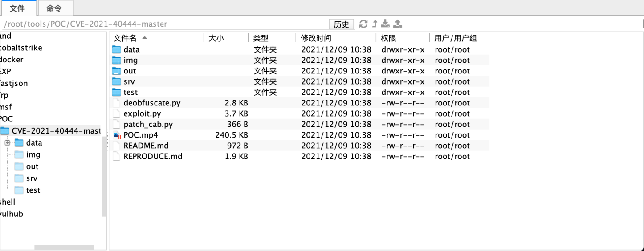Click the path field /root/tools/POC/CVE-2021-40444-master
The width and height of the screenshot is (644, 251).
pyautogui.click(x=165, y=24)
